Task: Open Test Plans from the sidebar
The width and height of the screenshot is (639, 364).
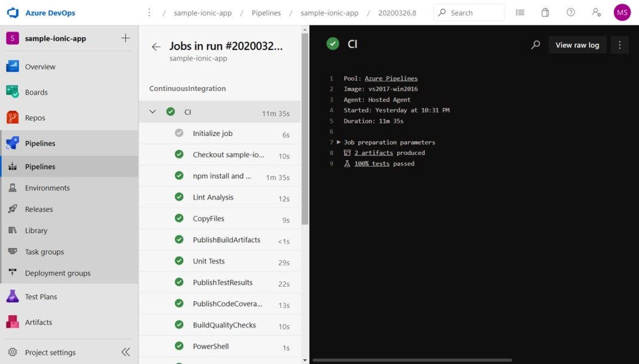Action: [x=39, y=296]
